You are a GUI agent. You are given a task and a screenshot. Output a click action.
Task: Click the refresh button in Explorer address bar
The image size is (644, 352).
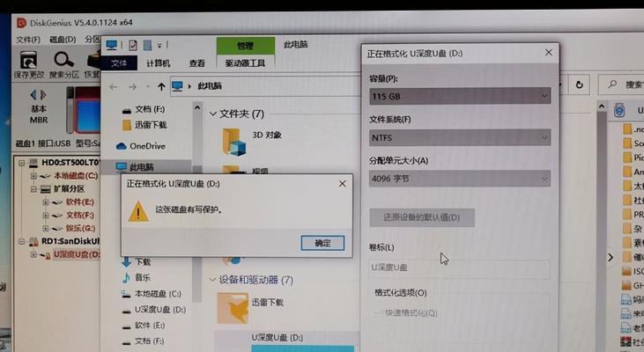click(579, 84)
